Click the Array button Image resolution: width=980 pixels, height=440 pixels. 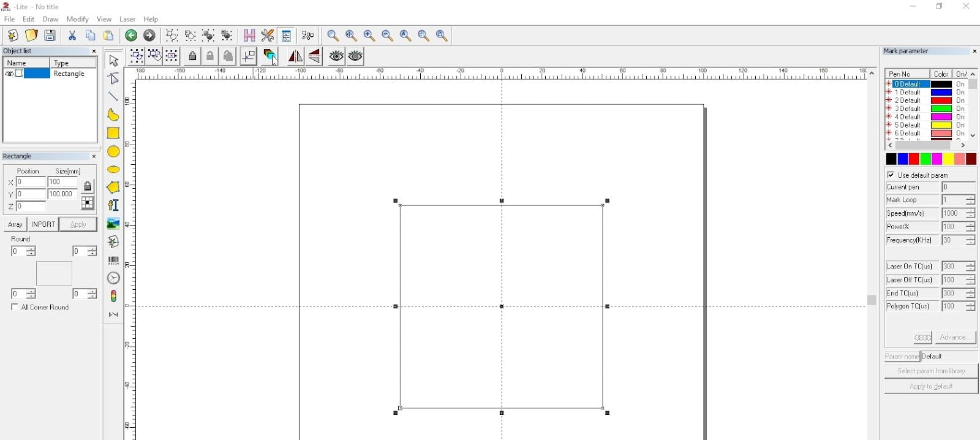coord(15,224)
